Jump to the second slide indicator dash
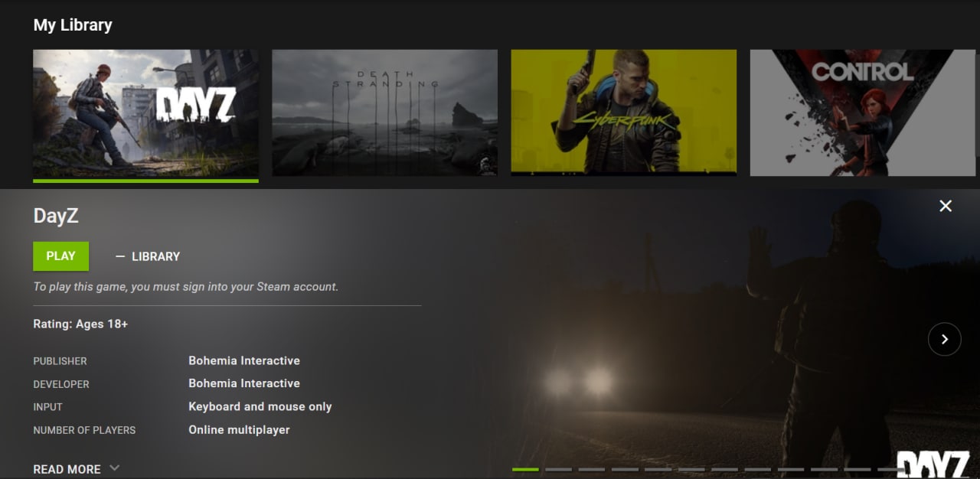980x479 pixels. click(x=558, y=469)
